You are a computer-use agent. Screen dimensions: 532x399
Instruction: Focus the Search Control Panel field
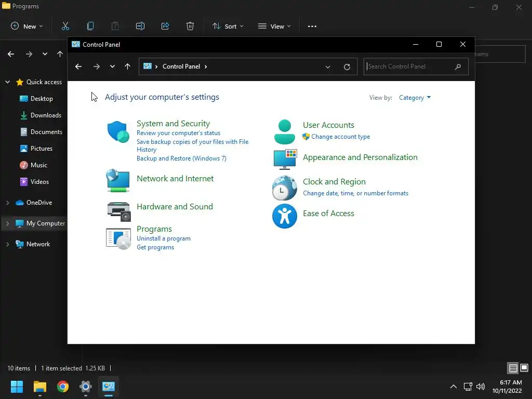coord(416,66)
